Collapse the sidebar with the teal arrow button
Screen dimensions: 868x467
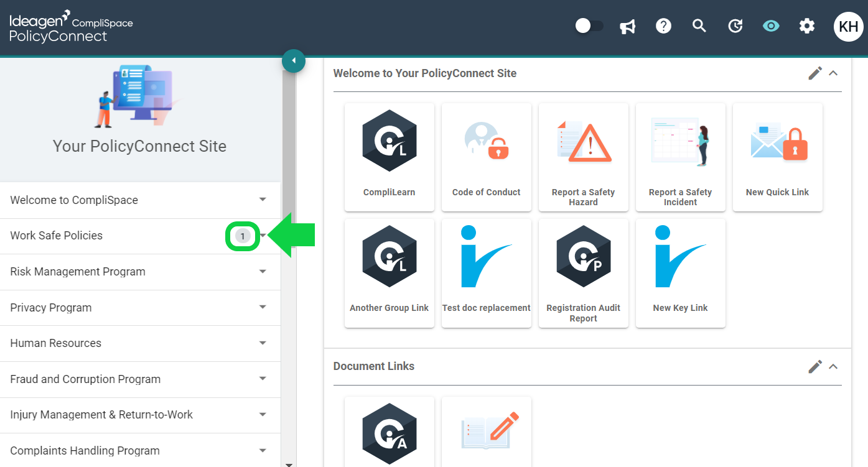[x=294, y=61]
